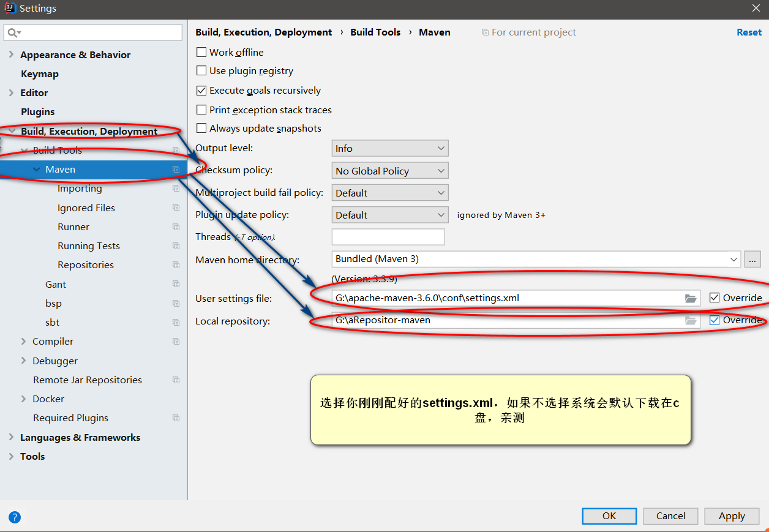This screenshot has width=769, height=532.
Task: Click the settings search field
Action: [93, 32]
